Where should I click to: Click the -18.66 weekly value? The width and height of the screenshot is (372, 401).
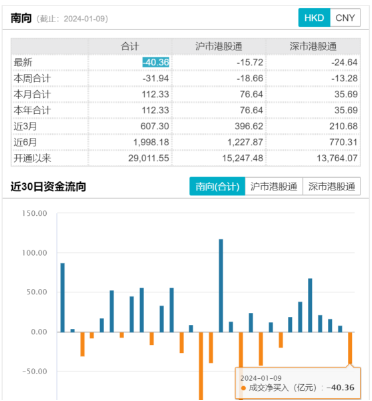(x=250, y=78)
